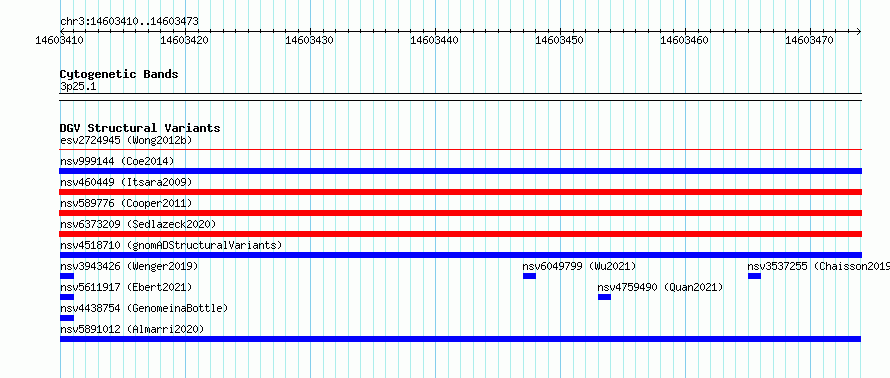The height and width of the screenshot is (378, 890).
Task: Click small blue nsv3537255 variant block
Action: coord(754,276)
